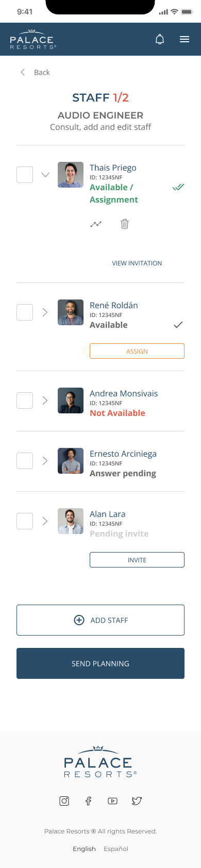The width and height of the screenshot is (201, 868).
Task: Open the Twitter icon in the footer
Action: pos(137,800)
